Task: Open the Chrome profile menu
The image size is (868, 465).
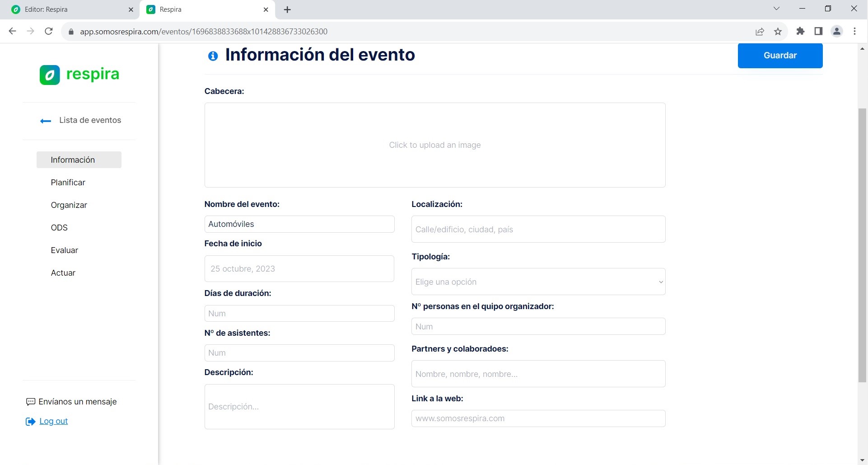Action: 837,31
